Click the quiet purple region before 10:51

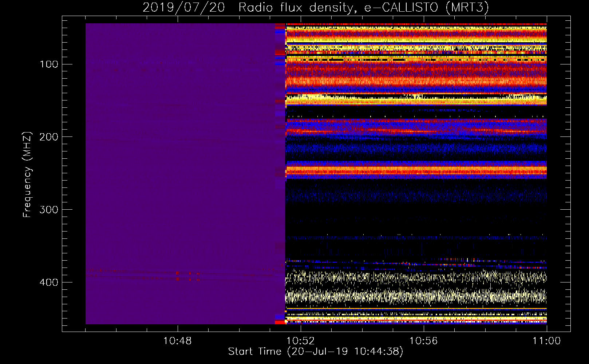click(182, 182)
